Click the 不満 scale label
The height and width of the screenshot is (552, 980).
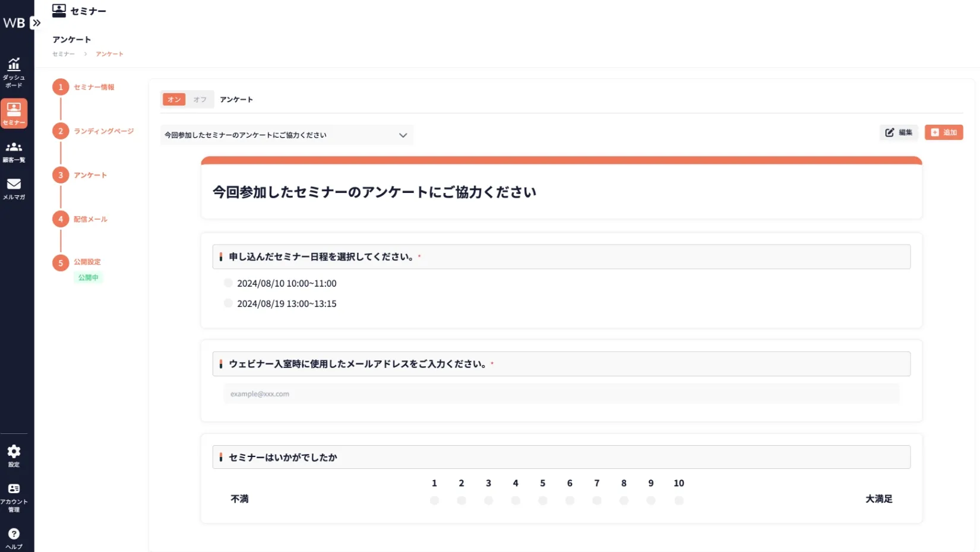click(x=239, y=499)
